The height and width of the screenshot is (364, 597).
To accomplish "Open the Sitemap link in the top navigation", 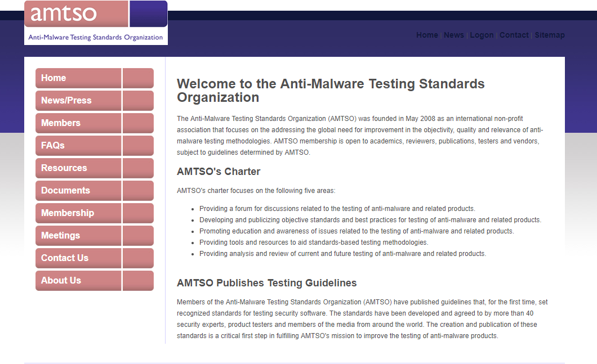I will tap(549, 35).
